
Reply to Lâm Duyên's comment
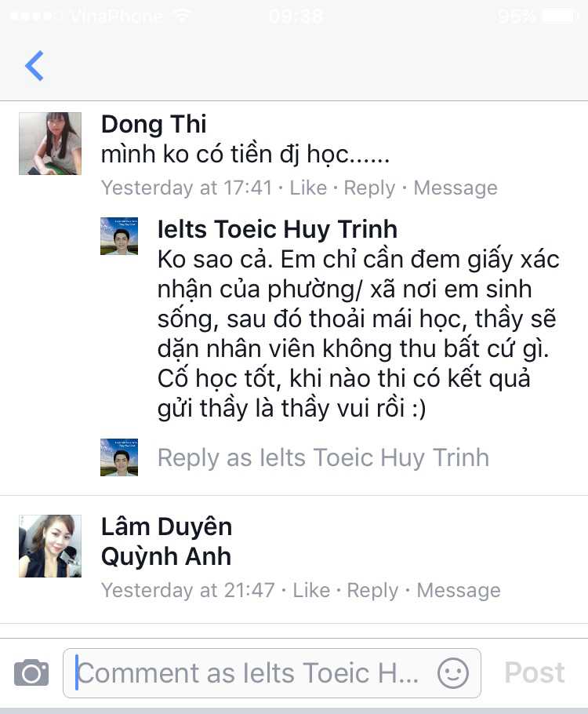[x=372, y=591]
